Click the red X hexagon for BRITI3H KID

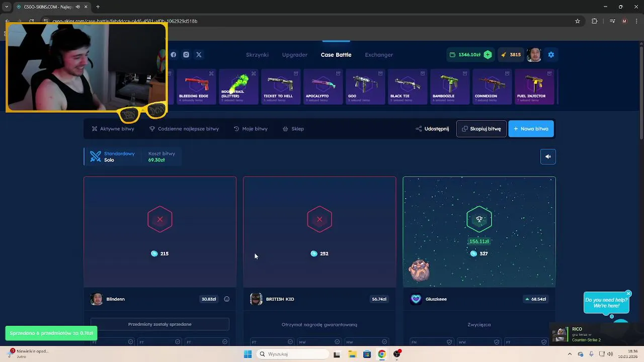319,219
